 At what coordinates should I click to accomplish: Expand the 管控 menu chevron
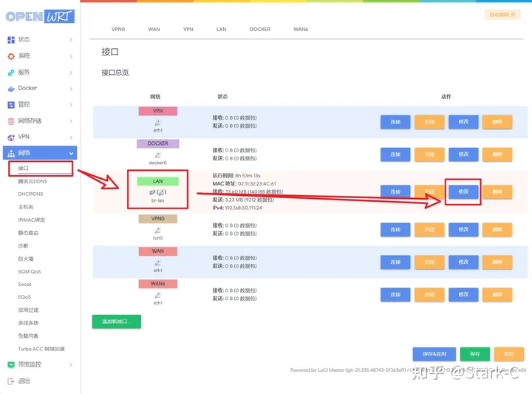tap(71, 104)
